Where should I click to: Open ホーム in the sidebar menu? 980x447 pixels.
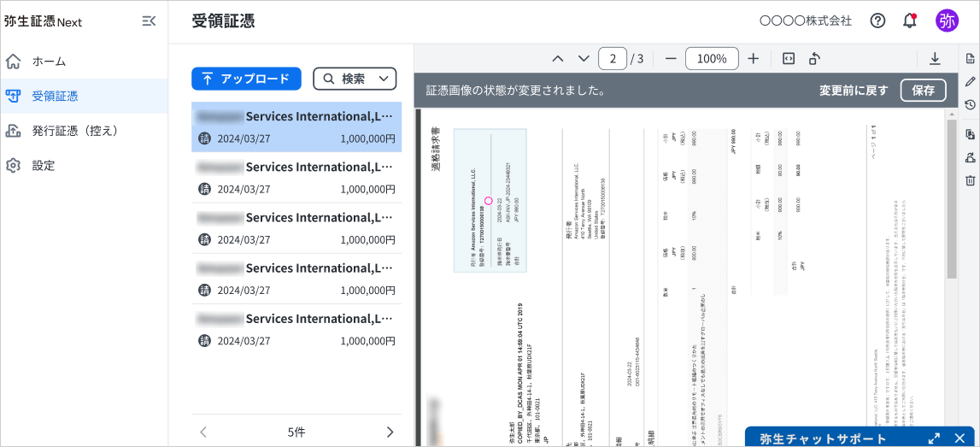(49, 62)
